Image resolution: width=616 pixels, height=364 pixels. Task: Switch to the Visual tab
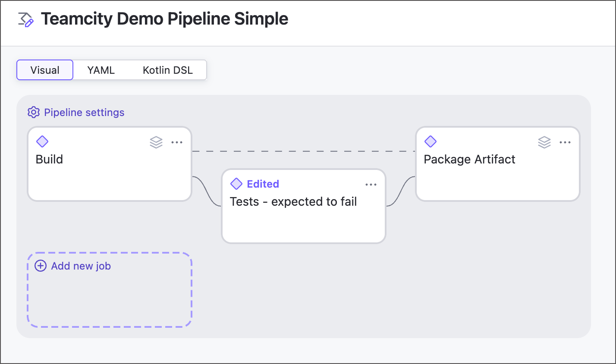45,70
